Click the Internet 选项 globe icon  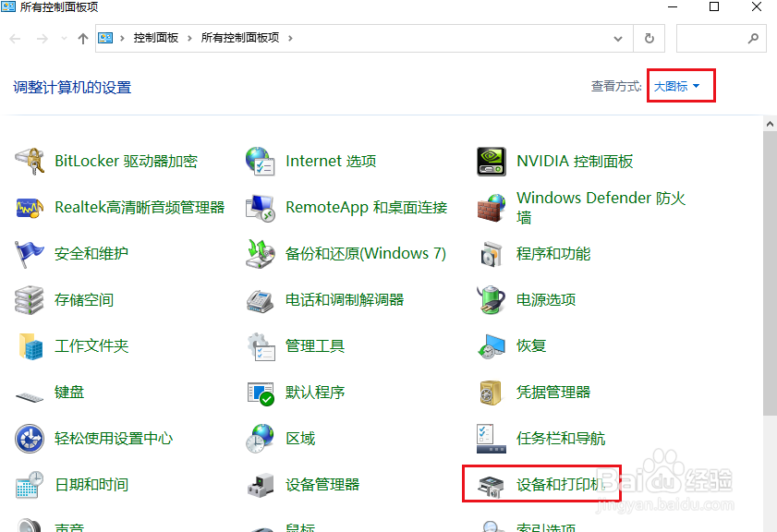[261, 161]
